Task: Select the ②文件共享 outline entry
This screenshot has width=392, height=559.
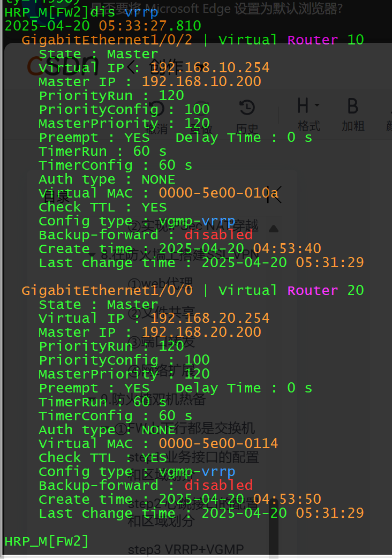Action: (x=162, y=312)
